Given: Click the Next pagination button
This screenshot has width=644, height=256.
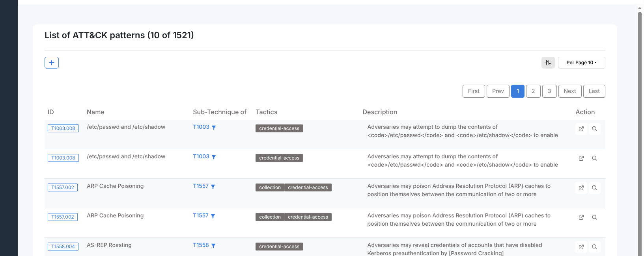Looking at the screenshot, I should pyautogui.click(x=570, y=91).
